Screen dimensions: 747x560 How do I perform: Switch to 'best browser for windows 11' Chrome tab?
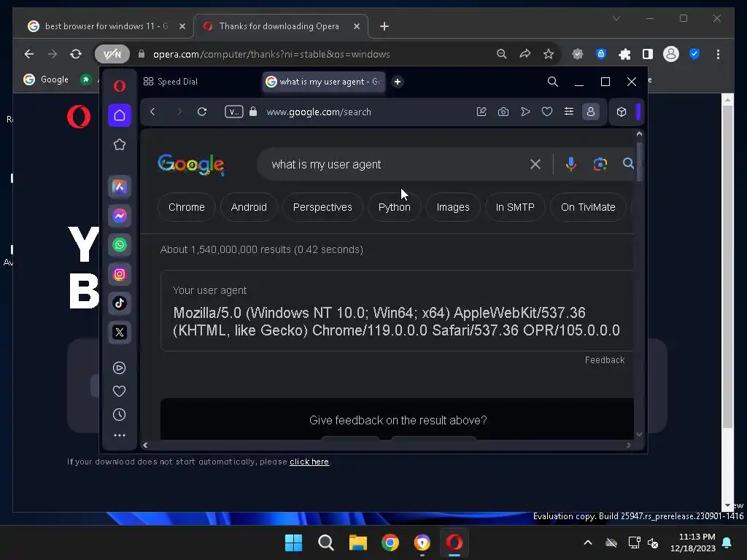106,26
